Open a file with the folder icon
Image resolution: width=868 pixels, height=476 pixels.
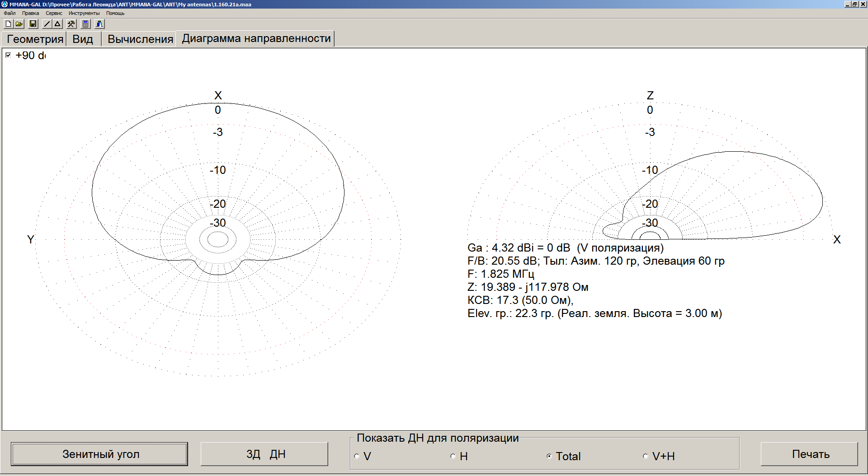(19, 24)
